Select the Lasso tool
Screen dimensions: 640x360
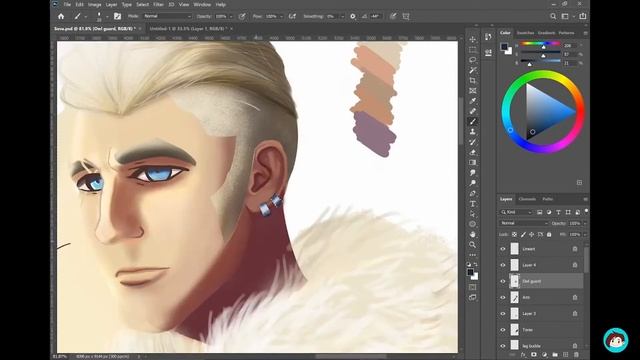(x=473, y=60)
